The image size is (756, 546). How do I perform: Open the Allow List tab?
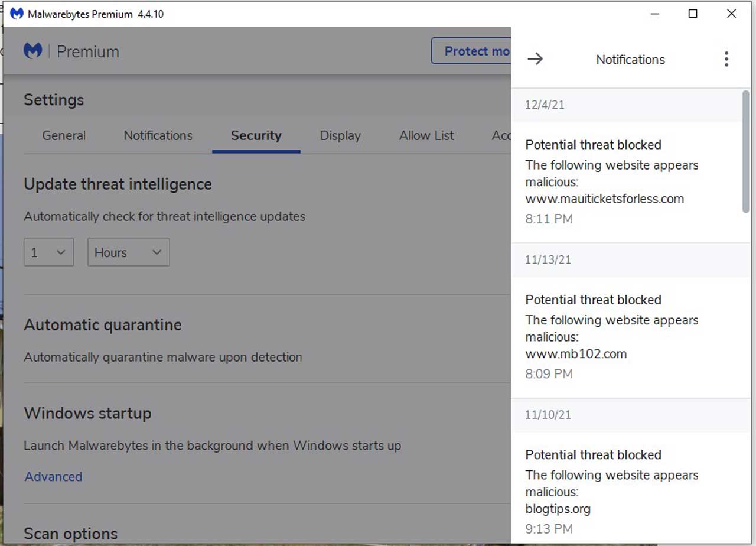(x=426, y=135)
